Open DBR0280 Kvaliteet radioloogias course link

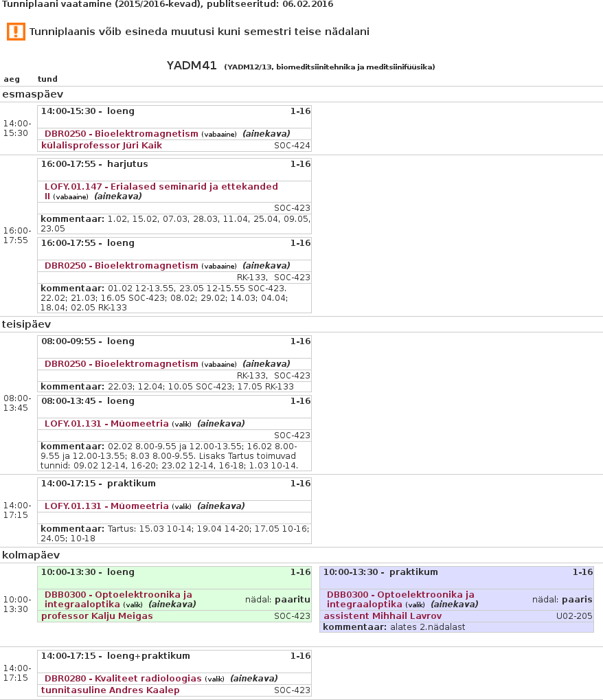click(x=123, y=679)
